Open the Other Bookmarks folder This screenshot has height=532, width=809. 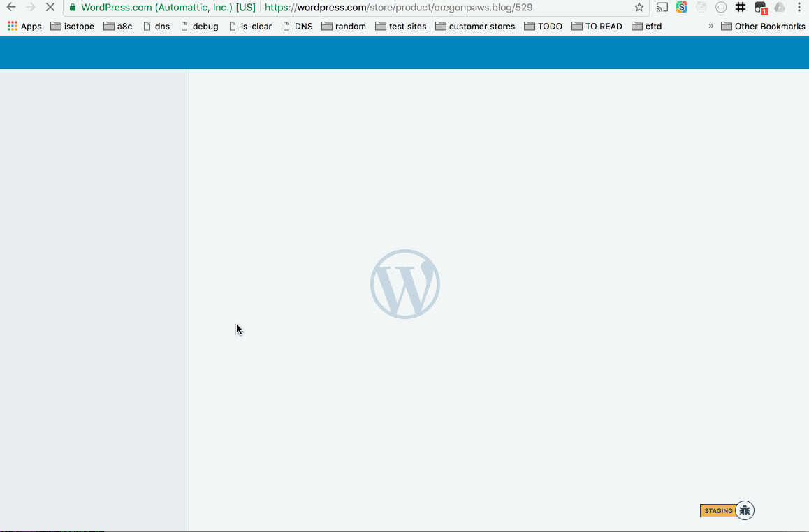763,27
